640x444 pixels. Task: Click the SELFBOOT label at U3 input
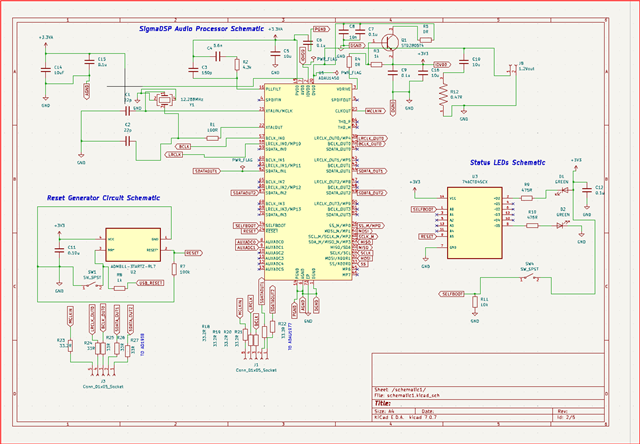point(424,209)
